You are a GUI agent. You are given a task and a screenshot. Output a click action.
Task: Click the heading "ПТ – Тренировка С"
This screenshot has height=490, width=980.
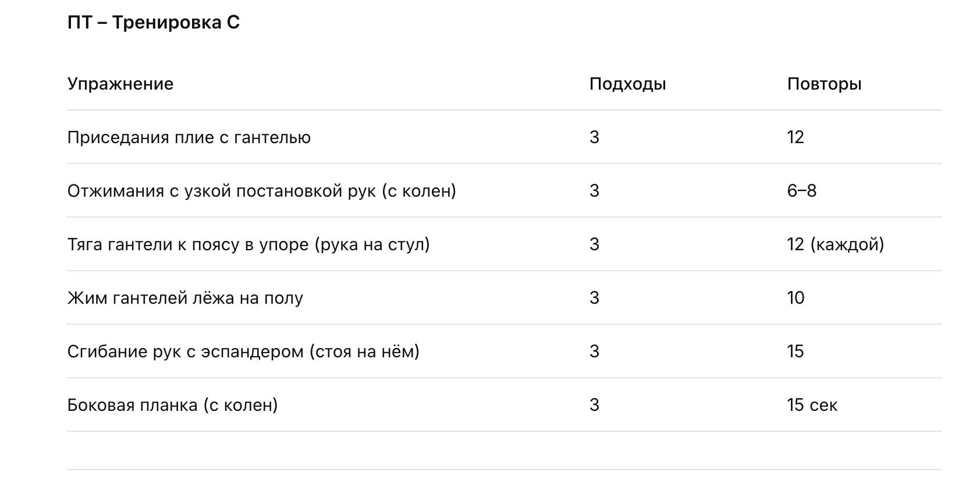click(x=154, y=23)
